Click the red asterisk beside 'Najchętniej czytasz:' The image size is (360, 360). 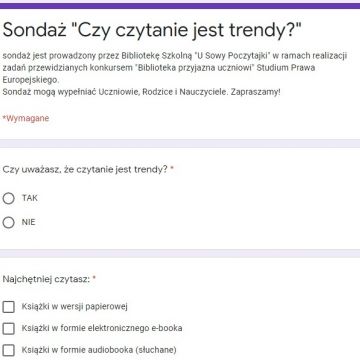[94, 278]
